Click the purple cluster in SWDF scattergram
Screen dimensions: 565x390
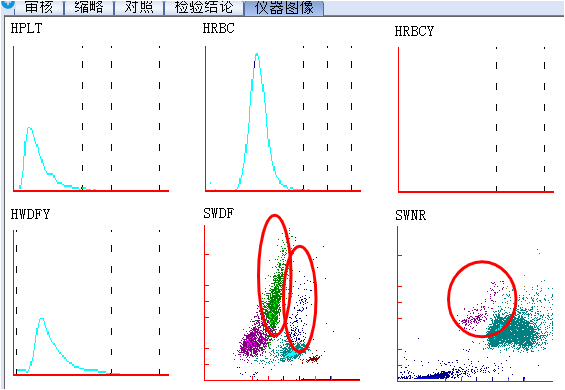pos(252,341)
